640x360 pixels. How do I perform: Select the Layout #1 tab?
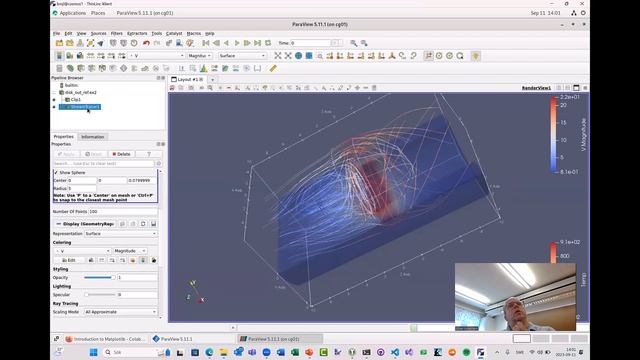(x=187, y=80)
